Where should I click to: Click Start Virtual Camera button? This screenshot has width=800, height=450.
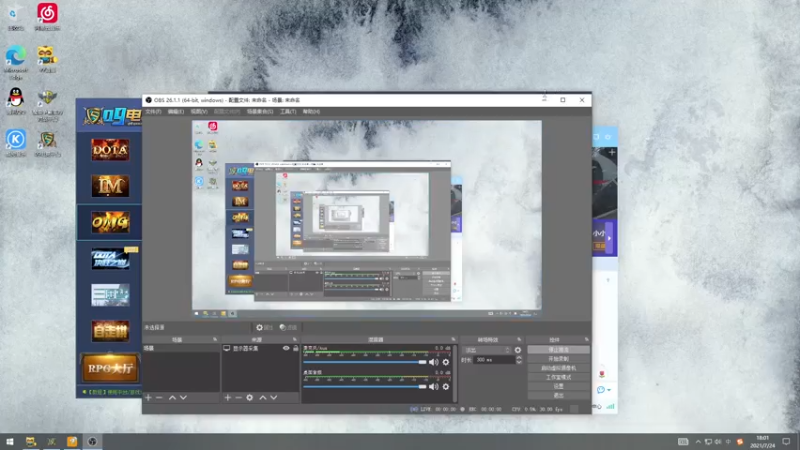click(559, 368)
